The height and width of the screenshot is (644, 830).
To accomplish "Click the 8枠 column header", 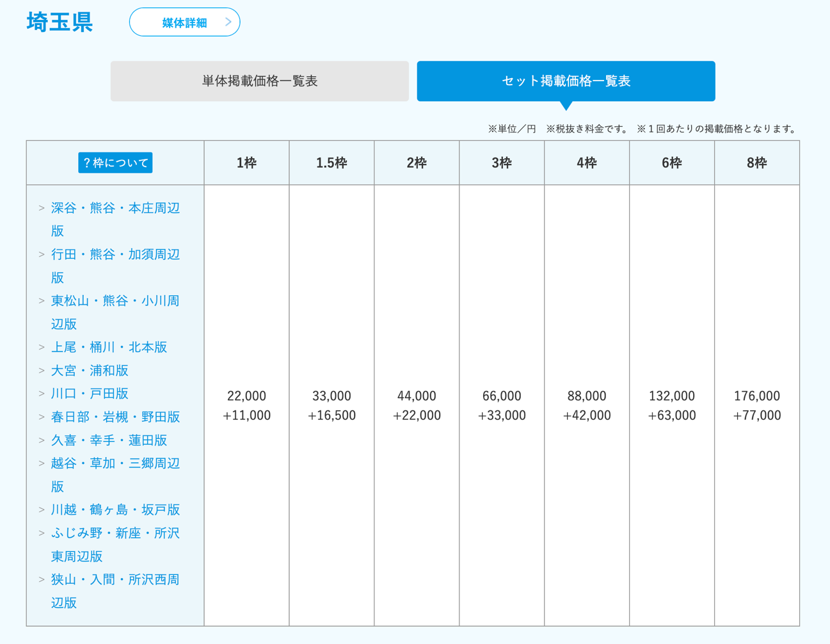I will pos(757,163).
